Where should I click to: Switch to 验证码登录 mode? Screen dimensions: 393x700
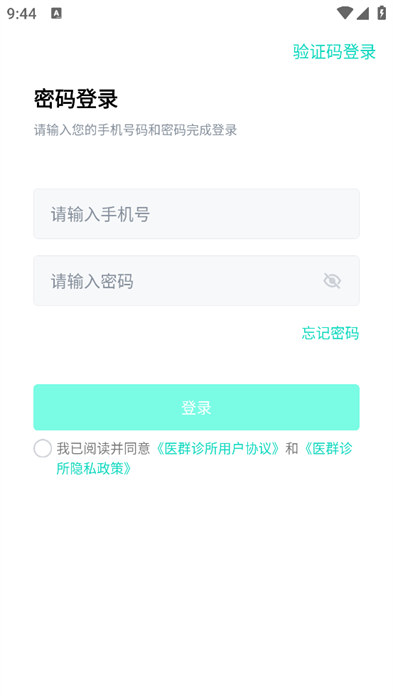pos(334,52)
